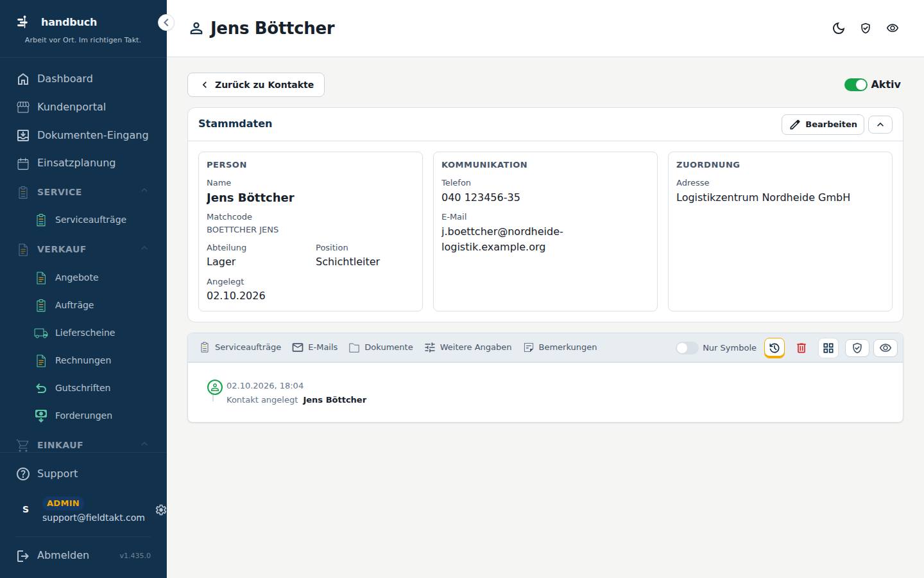Click email j.boettcher@nordheide-logistik.example.org
Viewport: 924px width, 578px height.
[502, 240]
